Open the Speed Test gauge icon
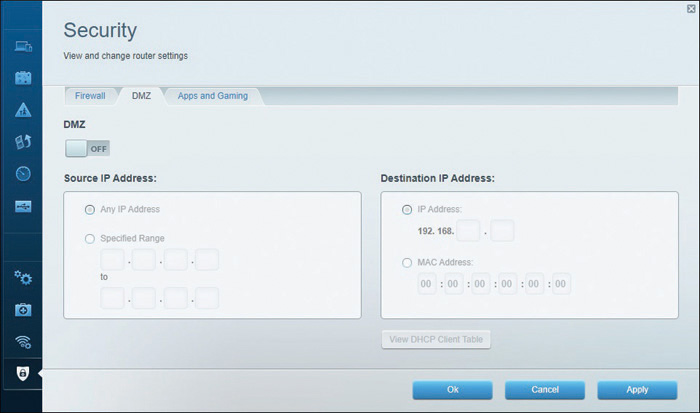This screenshot has height=413, width=700. pos(23,174)
